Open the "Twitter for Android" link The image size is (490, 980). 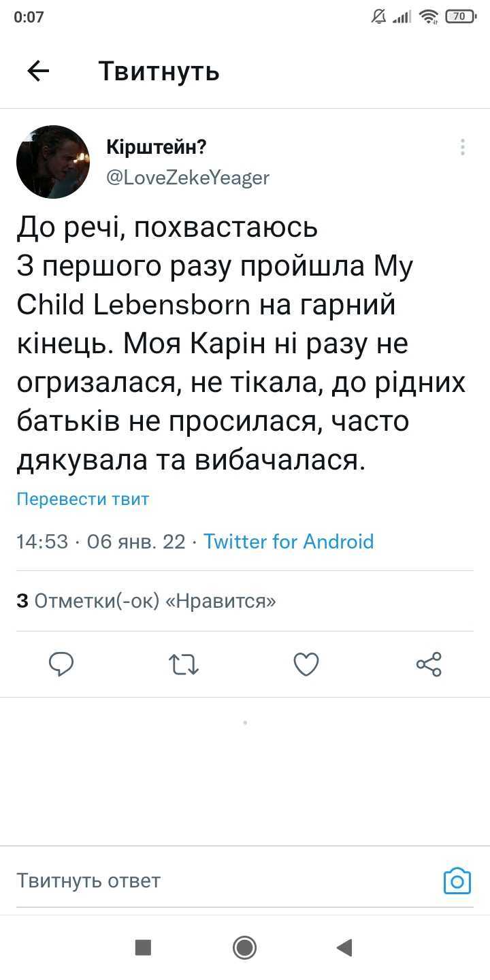[x=289, y=542]
